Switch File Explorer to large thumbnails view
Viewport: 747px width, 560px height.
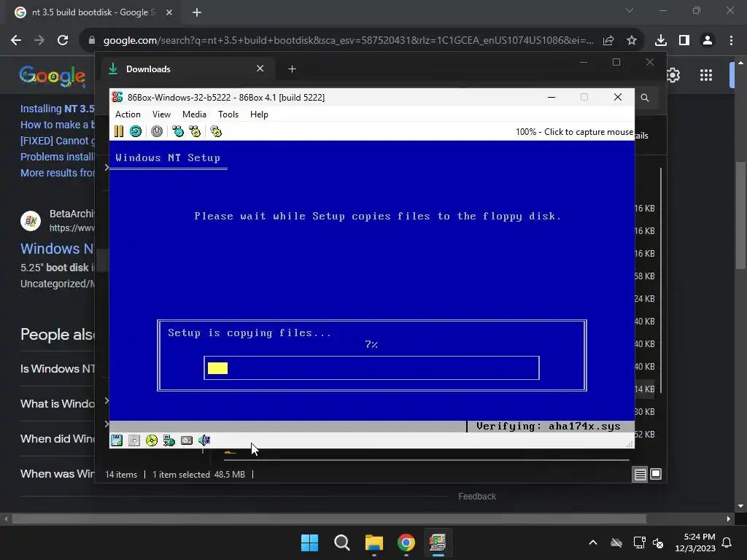[656, 474]
